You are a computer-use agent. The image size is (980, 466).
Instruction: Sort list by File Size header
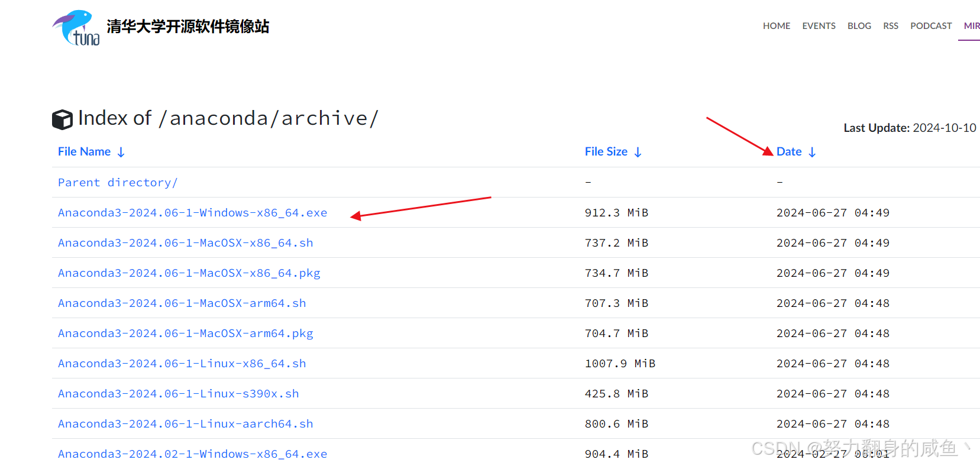606,151
